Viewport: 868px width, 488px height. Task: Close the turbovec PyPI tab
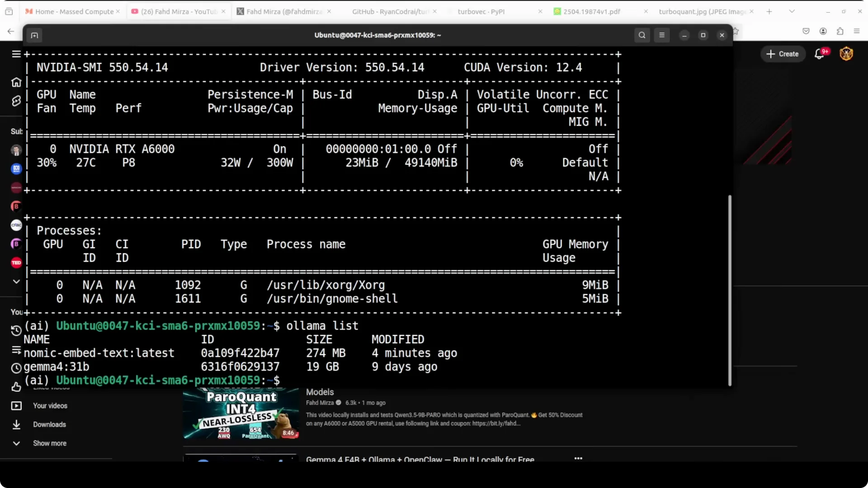pyautogui.click(x=540, y=11)
